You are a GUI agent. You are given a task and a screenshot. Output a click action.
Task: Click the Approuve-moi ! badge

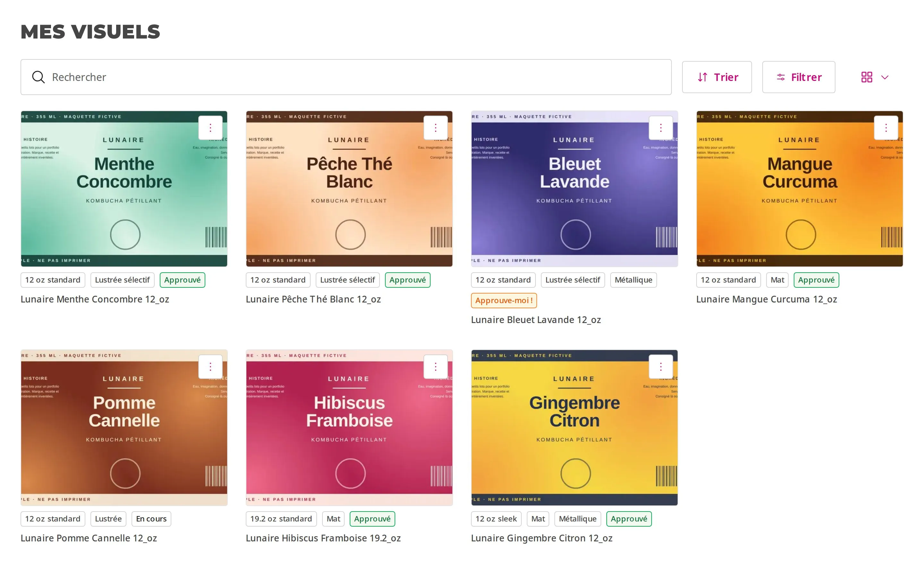click(504, 301)
